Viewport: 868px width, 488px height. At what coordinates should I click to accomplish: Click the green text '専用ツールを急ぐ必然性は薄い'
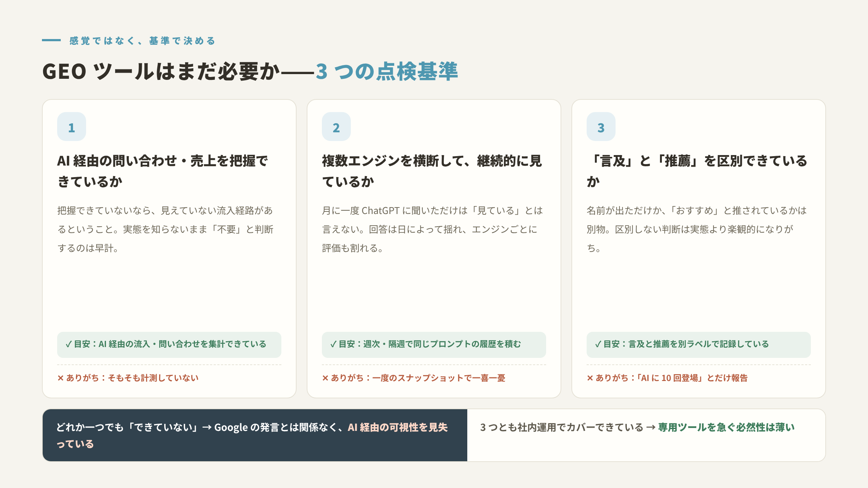726,427
